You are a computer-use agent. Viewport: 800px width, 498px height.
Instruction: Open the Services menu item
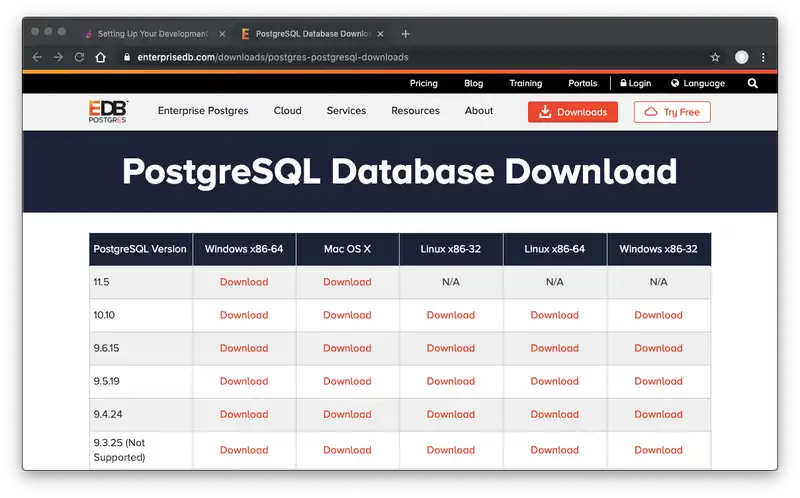click(346, 111)
